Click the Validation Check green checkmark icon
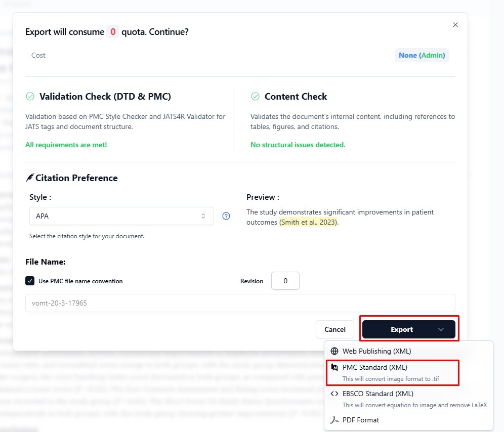 [x=30, y=97]
